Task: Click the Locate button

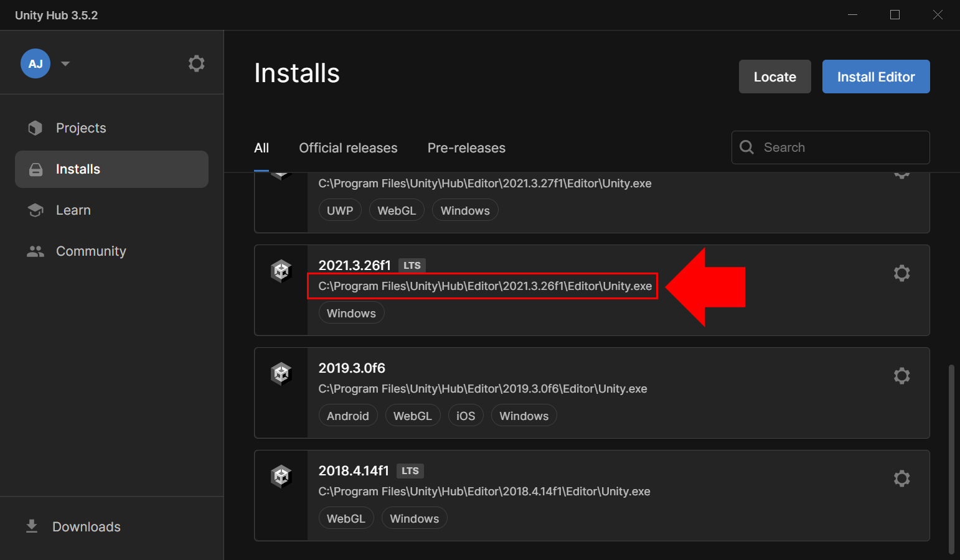Action: point(775,77)
